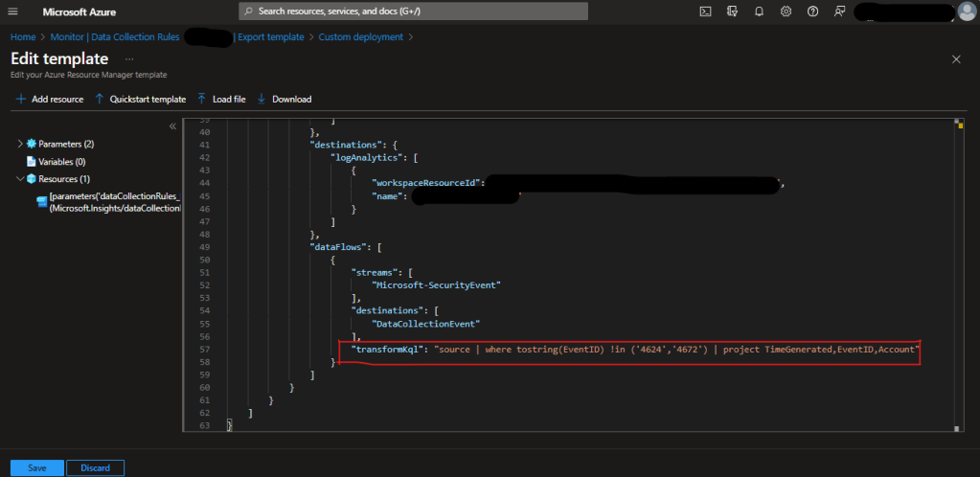
Task: Click the Save button
Action: point(36,467)
